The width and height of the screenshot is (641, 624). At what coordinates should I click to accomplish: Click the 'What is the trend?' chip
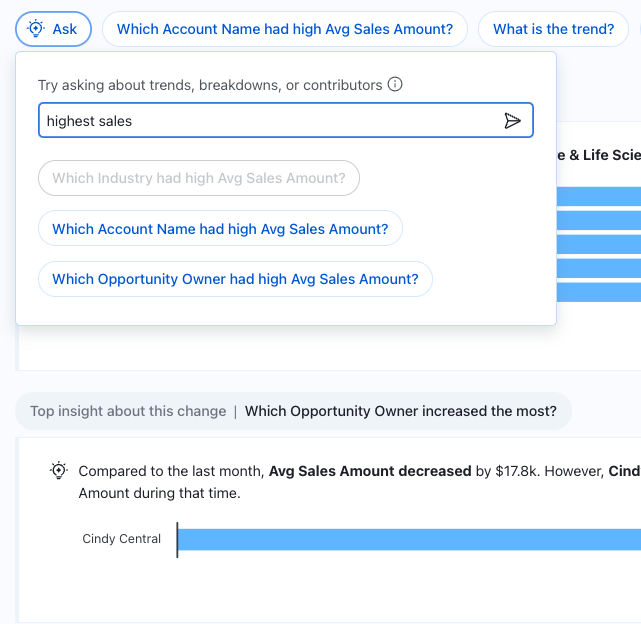coord(553,29)
